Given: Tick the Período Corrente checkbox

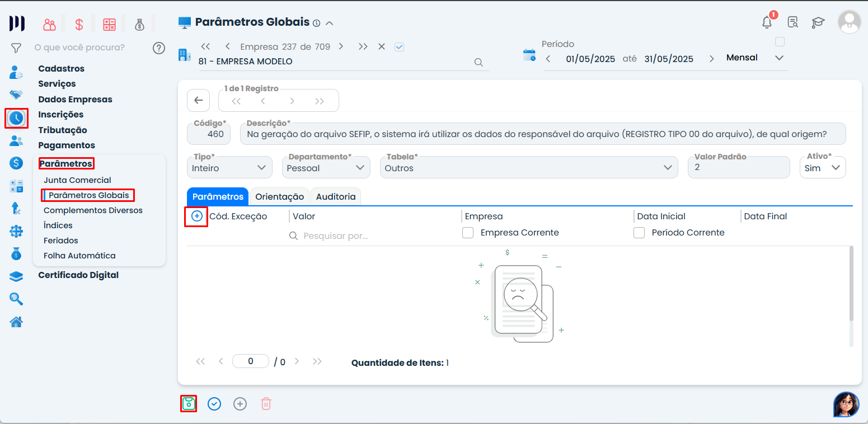Looking at the screenshot, I should click(639, 233).
